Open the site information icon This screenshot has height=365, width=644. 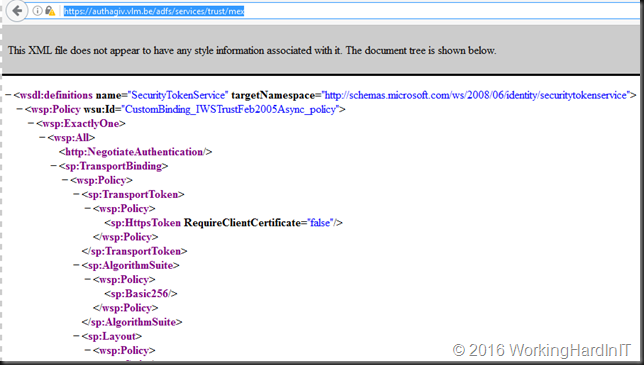37,11
